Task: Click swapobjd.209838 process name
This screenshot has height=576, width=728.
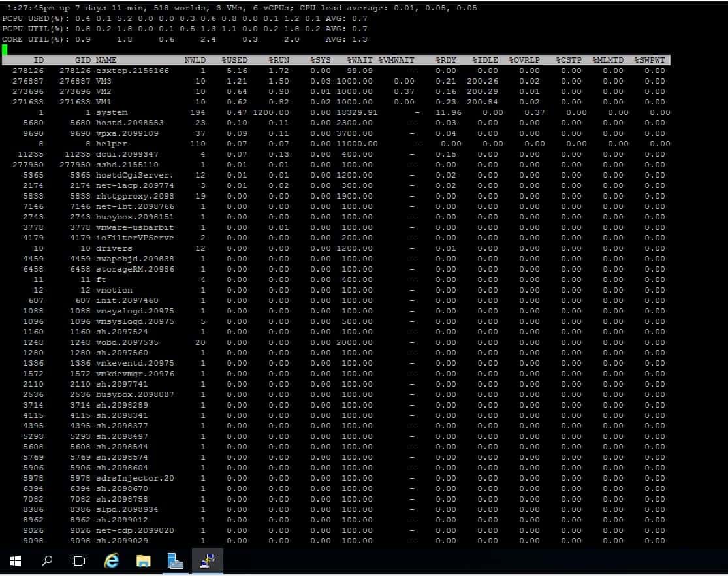Action: pyautogui.click(x=135, y=259)
